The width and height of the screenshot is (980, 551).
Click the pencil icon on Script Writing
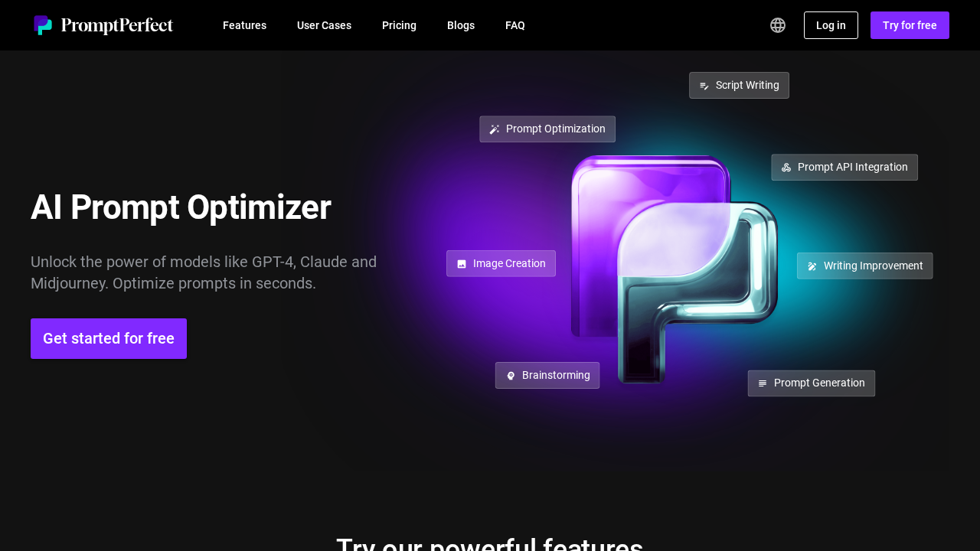click(x=704, y=85)
